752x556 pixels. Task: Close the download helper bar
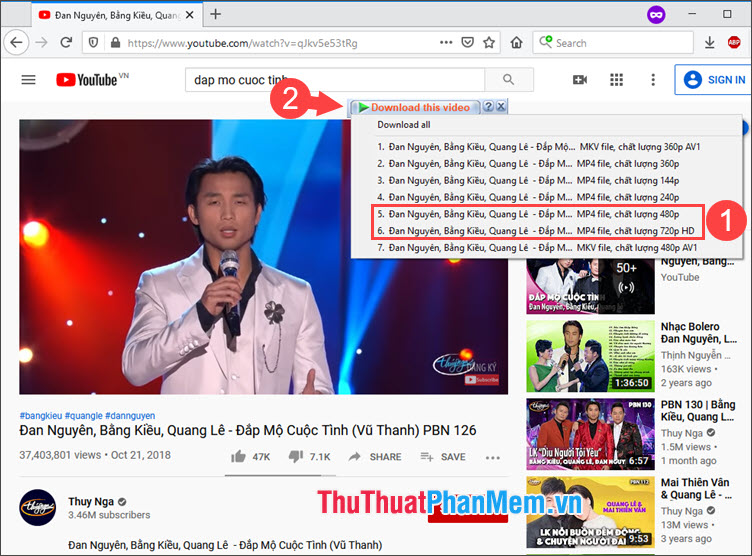tap(501, 106)
